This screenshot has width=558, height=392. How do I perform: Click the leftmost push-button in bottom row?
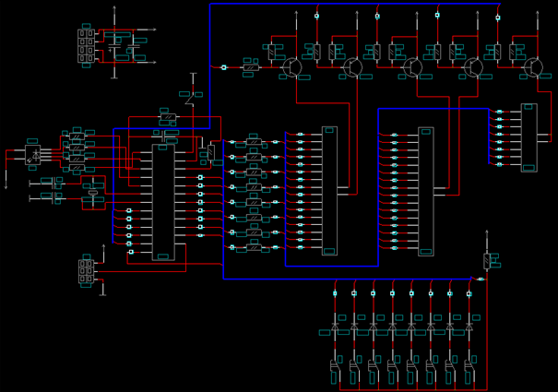pyautogui.click(x=334, y=372)
